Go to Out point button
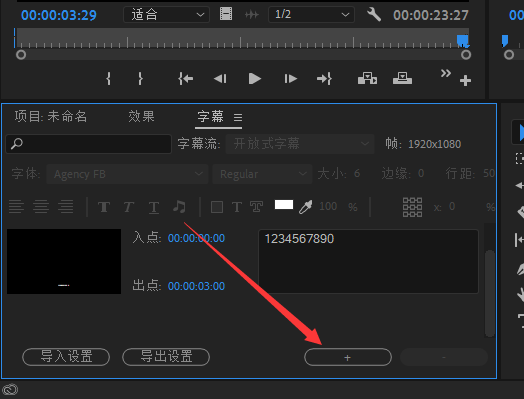 (324, 79)
